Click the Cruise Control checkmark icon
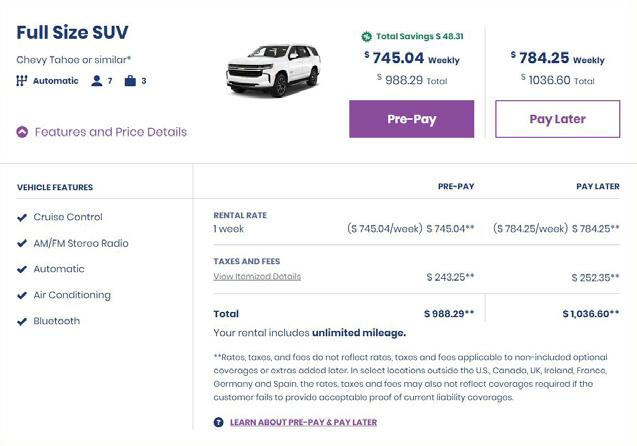 point(22,217)
